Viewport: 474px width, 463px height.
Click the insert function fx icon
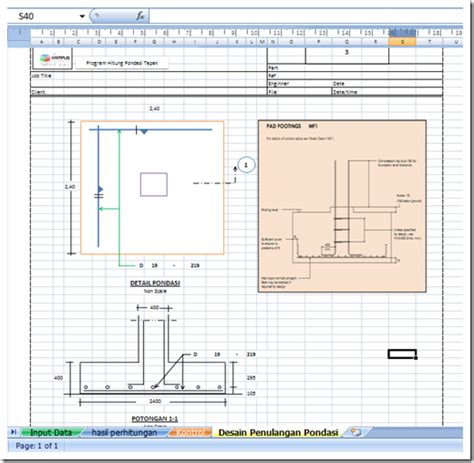point(140,16)
